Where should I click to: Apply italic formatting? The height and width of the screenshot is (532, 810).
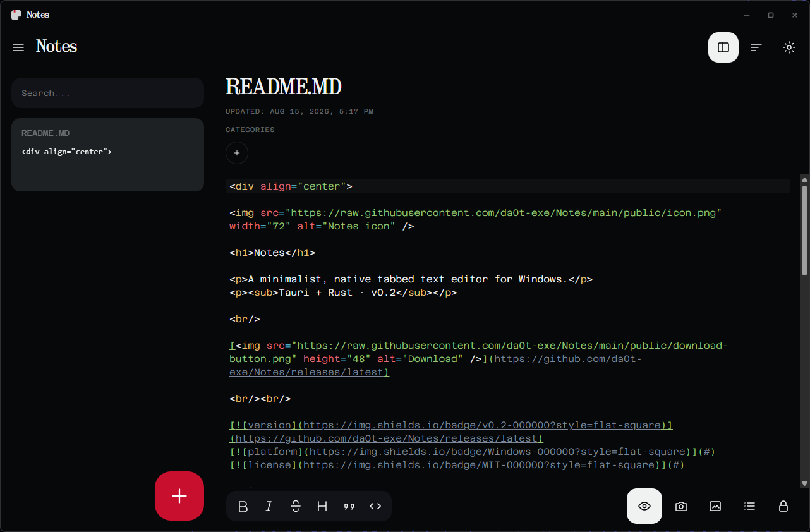tap(269, 506)
